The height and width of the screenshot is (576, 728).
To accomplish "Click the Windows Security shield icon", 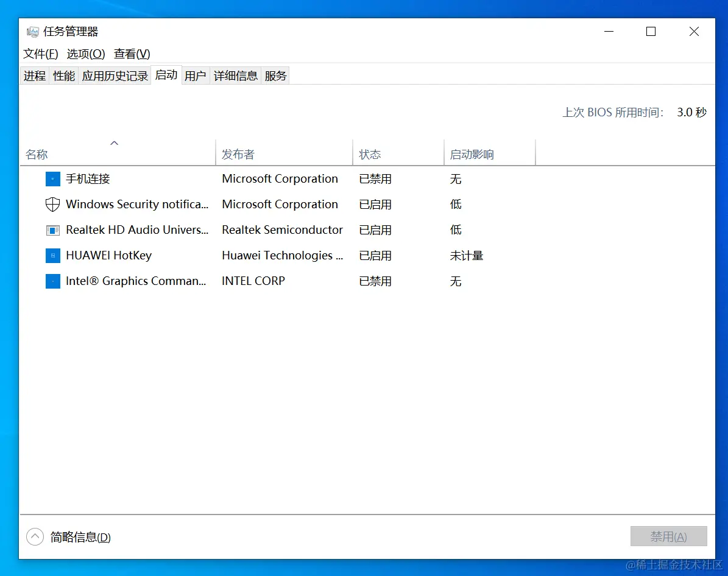I will coord(53,204).
